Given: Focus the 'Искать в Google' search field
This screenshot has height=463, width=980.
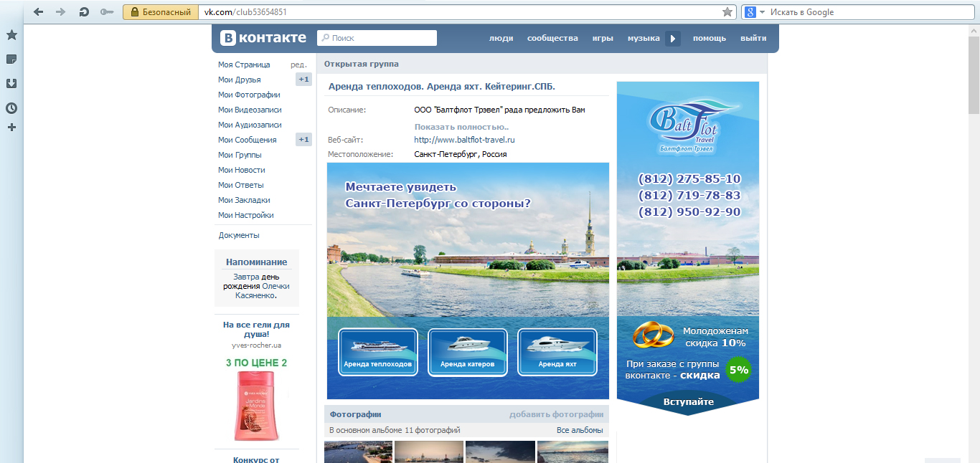Looking at the screenshot, I should pyautogui.click(x=868, y=12).
